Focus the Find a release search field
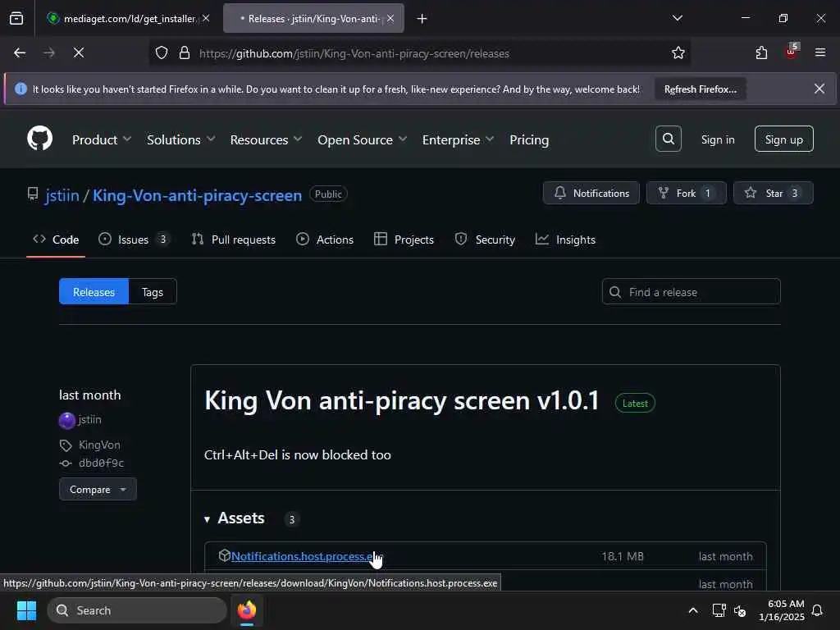Image resolution: width=840 pixels, height=630 pixels. 691,292
